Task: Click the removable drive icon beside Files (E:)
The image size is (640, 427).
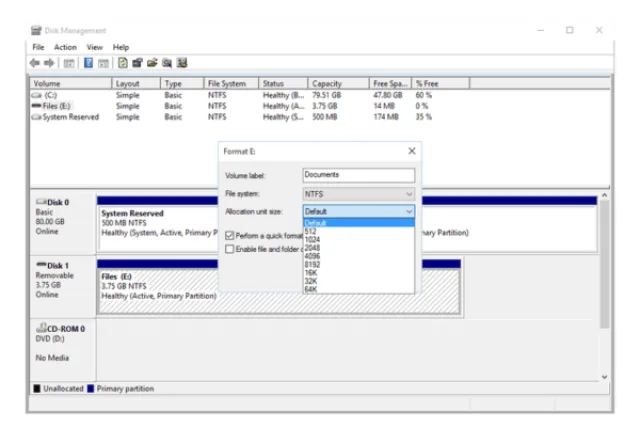Action: coord(37,106)
